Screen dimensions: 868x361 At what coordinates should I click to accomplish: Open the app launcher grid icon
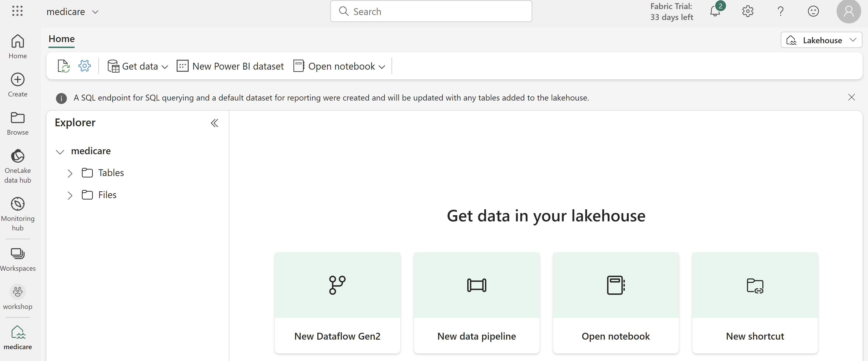pos(17,11)
